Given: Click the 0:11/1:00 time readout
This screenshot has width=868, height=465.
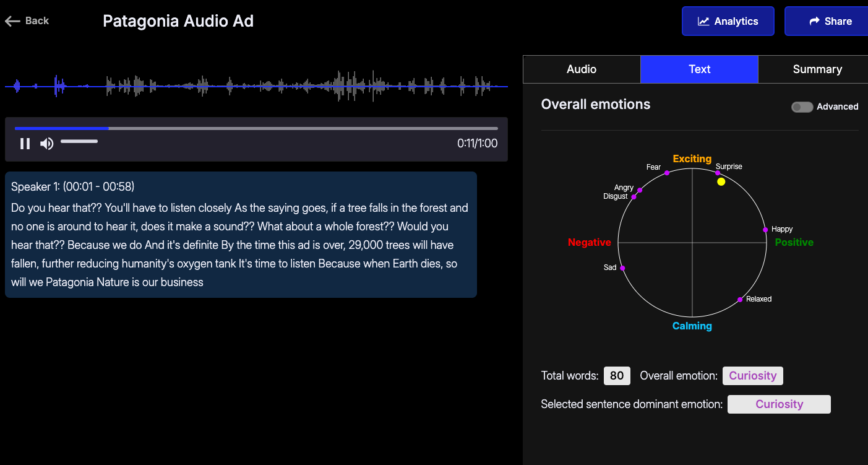Looking at the screenshot, I should [x=477, y=144].
